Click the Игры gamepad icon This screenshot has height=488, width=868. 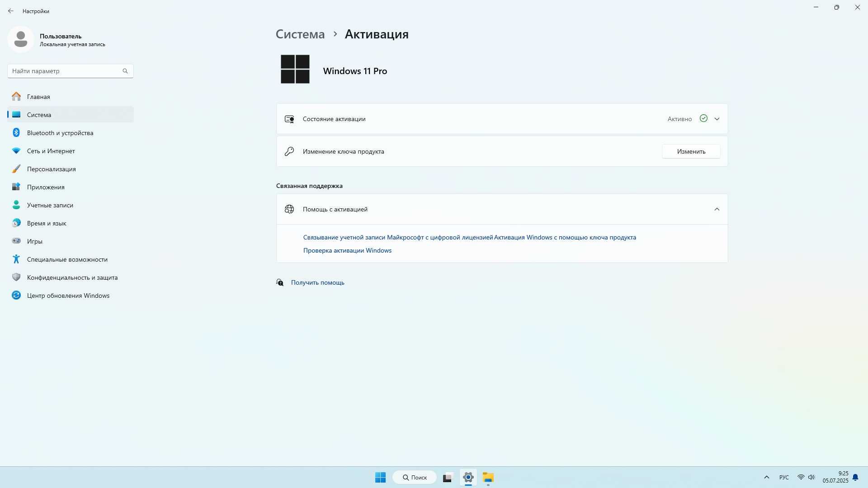pos(16,241)
